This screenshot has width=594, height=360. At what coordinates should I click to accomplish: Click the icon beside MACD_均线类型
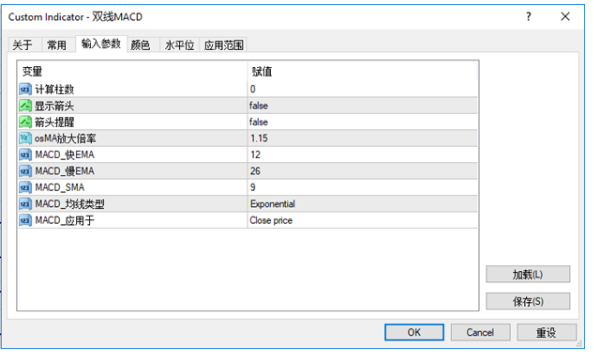[x=25, y=204]
